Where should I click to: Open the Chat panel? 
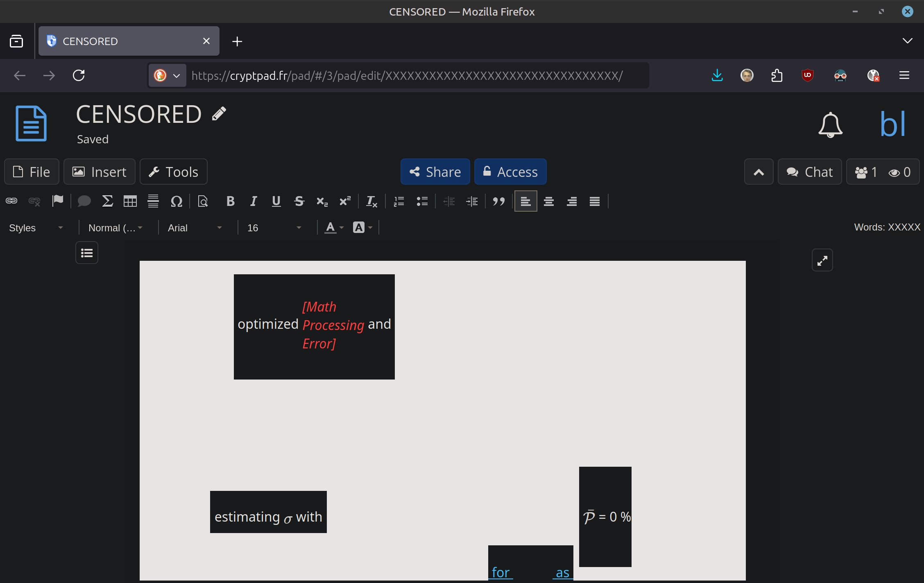tap(810, 172)
